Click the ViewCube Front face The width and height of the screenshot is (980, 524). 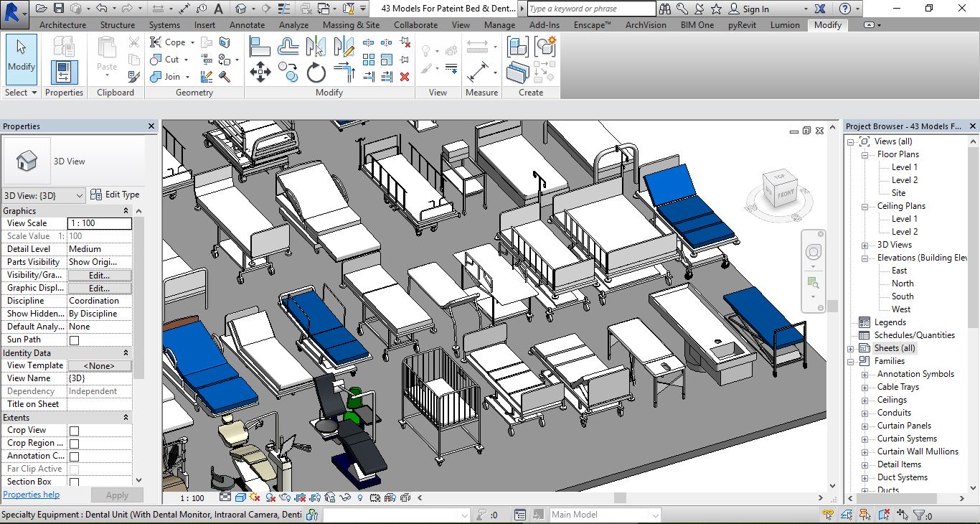click(x=785, y=194)
